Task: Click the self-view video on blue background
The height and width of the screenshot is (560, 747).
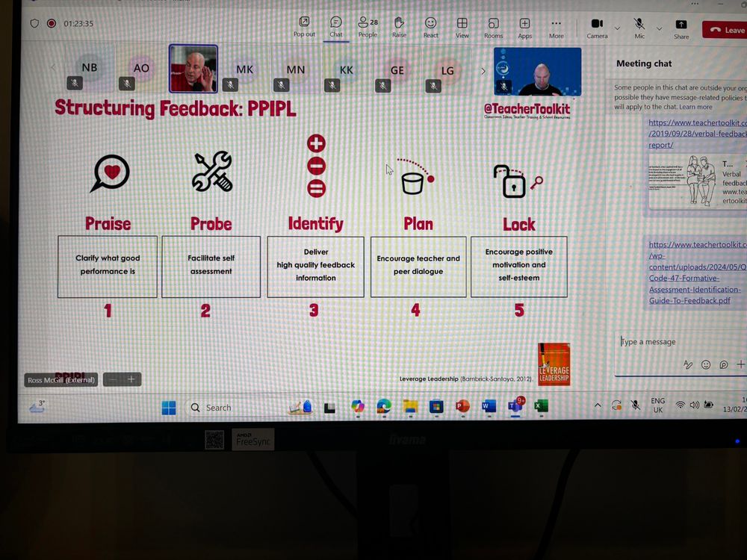Action: point(537,72)
